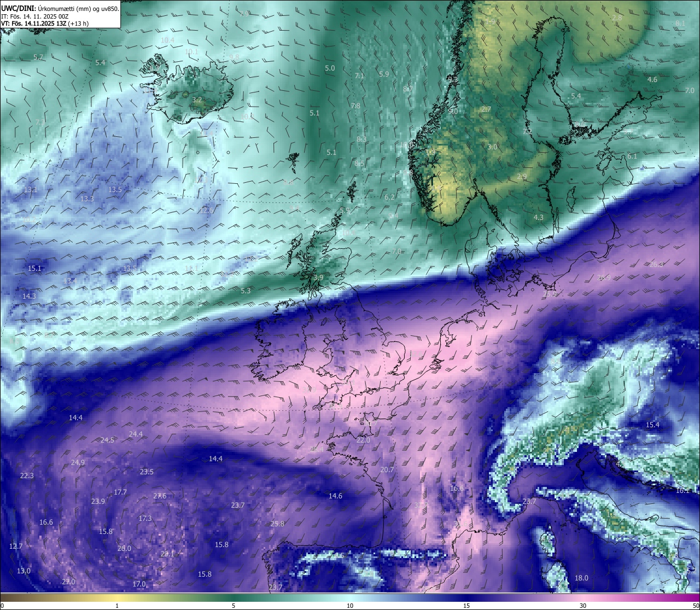Click the 15.4 value on the map
This screenshot has height=610, width=700.
point(652,425)
